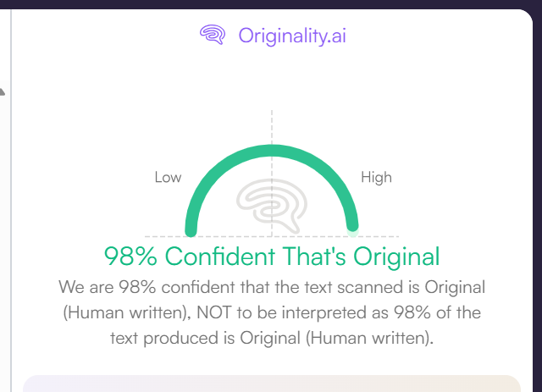Select the "98% Confident That's Original" headline
542x392 pixels.
[272, 256]
